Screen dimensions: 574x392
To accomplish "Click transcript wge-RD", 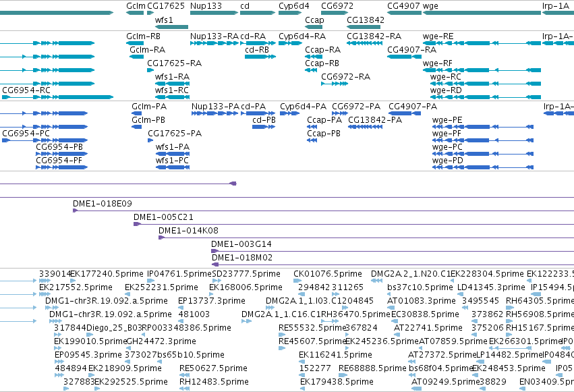I will 446,90.
